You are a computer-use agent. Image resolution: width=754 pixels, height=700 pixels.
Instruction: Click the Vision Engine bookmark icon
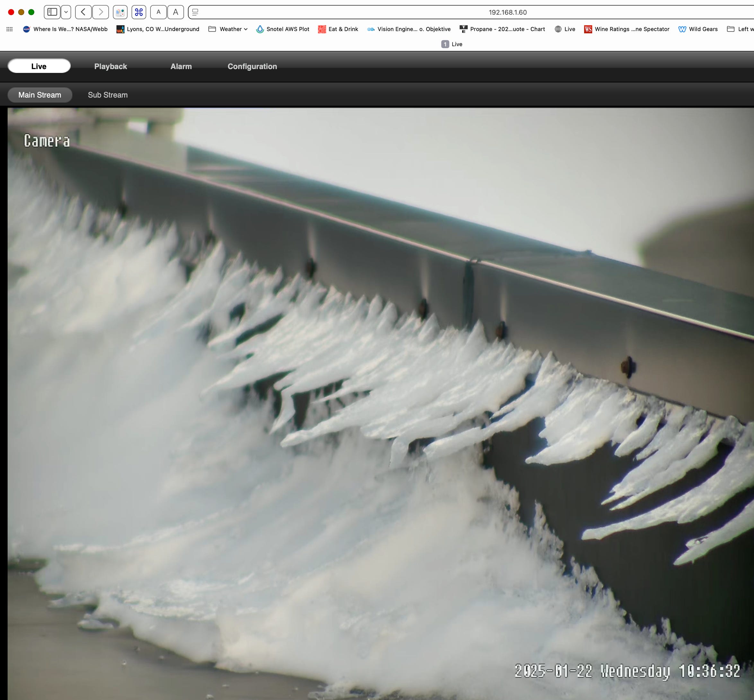371,29
